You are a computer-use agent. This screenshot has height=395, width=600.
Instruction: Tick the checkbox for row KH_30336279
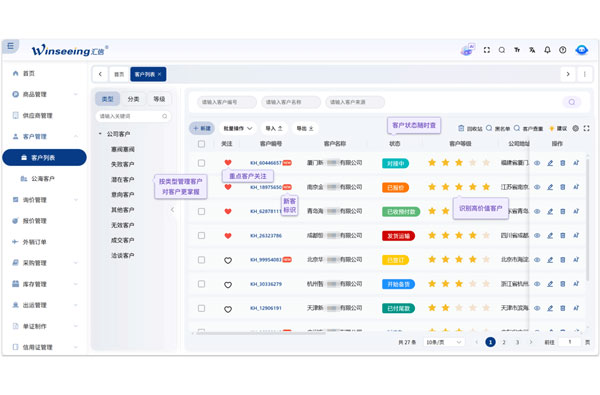201,284
